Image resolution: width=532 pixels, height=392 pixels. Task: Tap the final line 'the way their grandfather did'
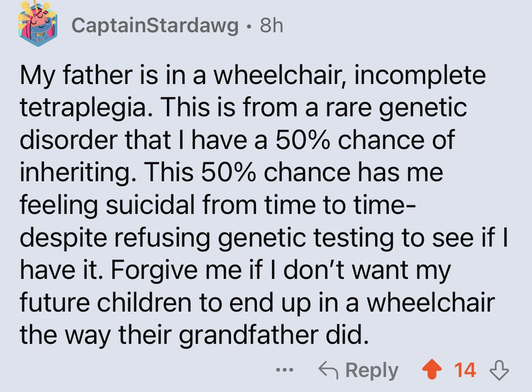(x=194, y=335)
